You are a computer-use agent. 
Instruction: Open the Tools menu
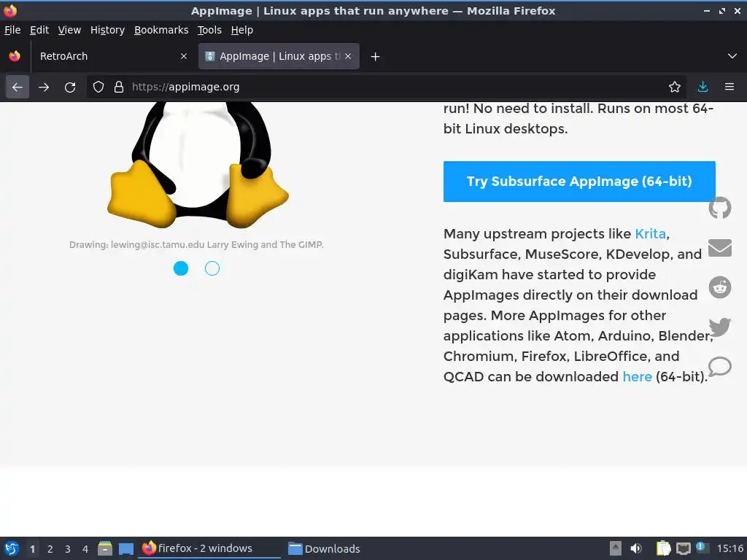tap(209, 30)
